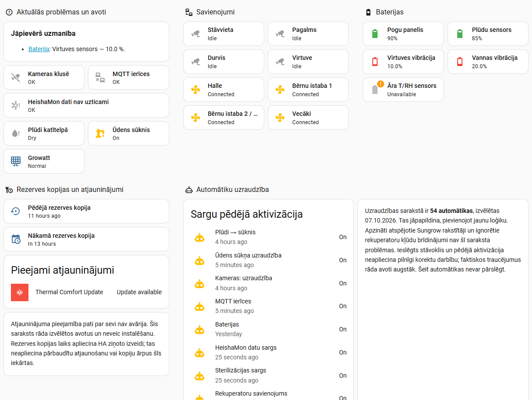The height and width of the screenshot is (400, 532).
Task: Click the Plūdi → sūknis robot icon
Action: (199, 237)
